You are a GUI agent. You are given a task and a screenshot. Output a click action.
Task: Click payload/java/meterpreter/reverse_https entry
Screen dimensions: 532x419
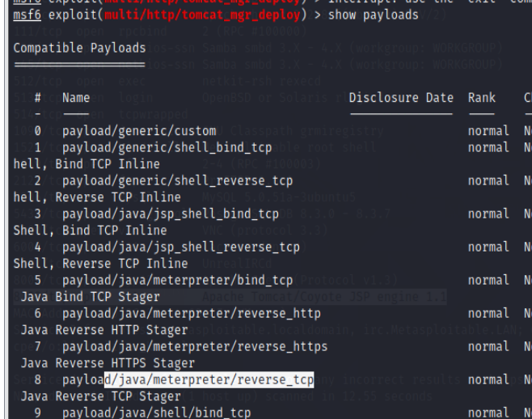tap(195, 347)
